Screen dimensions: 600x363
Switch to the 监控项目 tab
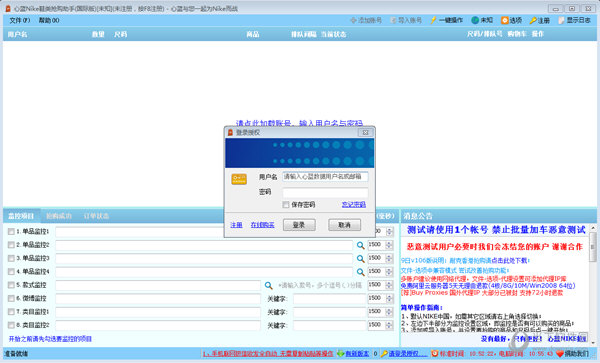click(21, 216)
